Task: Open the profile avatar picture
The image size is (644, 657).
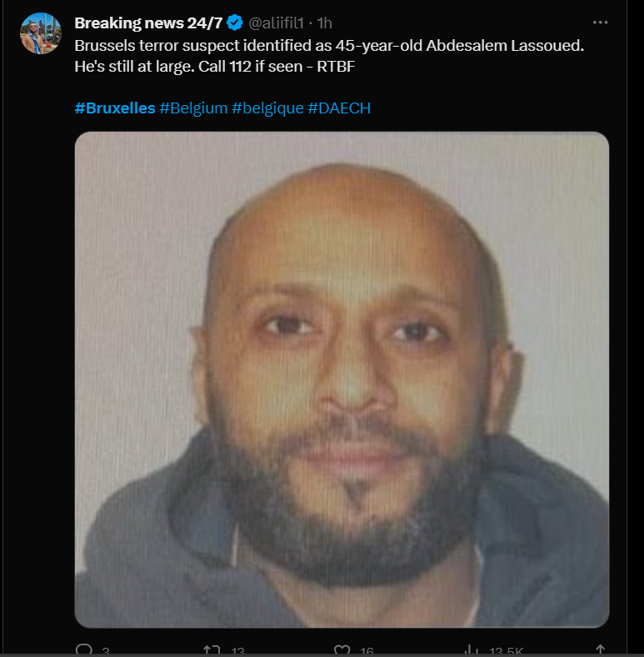Action: click(x=41, y=33)
